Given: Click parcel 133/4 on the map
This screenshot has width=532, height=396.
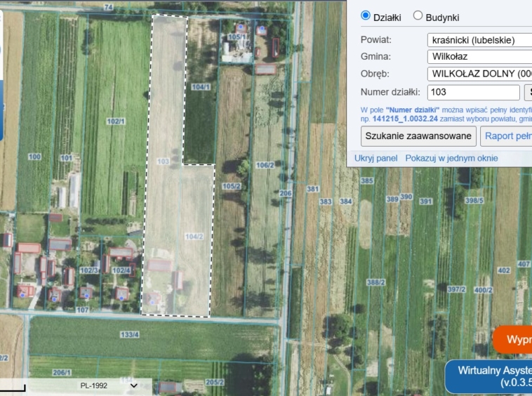Looking at the screenshot, I should [x=129, y=334].
